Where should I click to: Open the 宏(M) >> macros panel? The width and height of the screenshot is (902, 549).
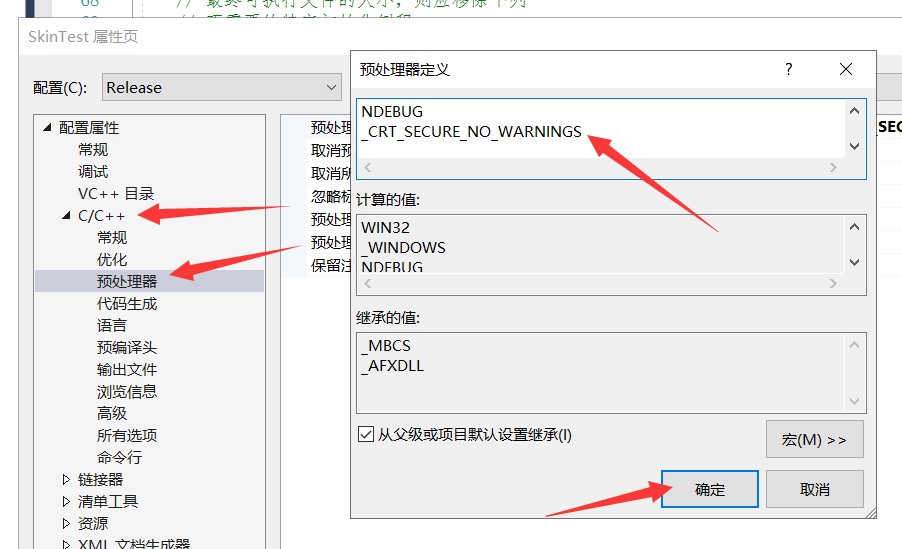(x=815, y=439)
